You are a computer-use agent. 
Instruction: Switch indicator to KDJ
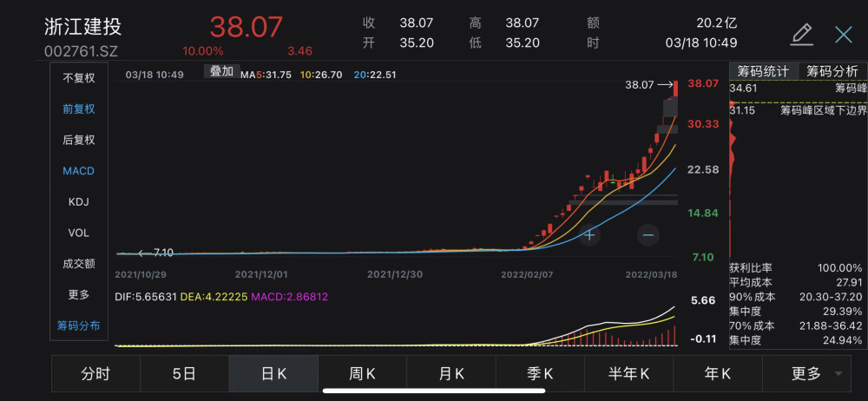click(x=79, y=201)
